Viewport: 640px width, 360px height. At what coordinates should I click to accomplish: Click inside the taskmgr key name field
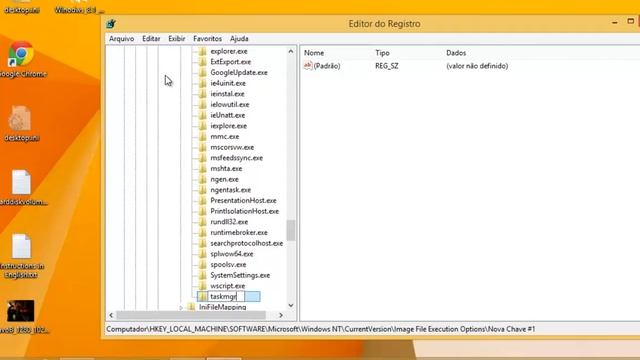click(x=227, y=297)
